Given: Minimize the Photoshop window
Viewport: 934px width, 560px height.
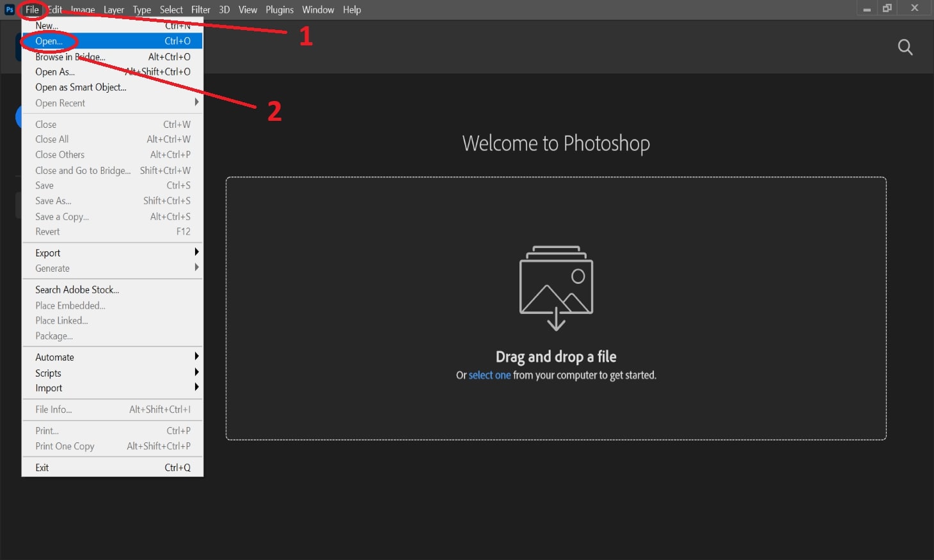Looking at the screenshot, I should click(x=867, y=9).
